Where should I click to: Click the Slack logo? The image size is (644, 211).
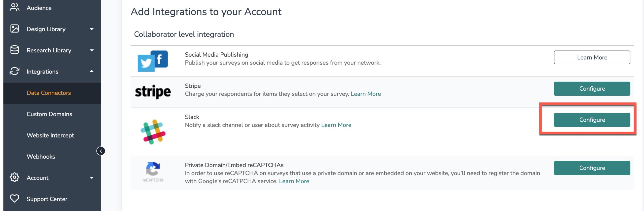pyautogui.click(x=153, y=132)
